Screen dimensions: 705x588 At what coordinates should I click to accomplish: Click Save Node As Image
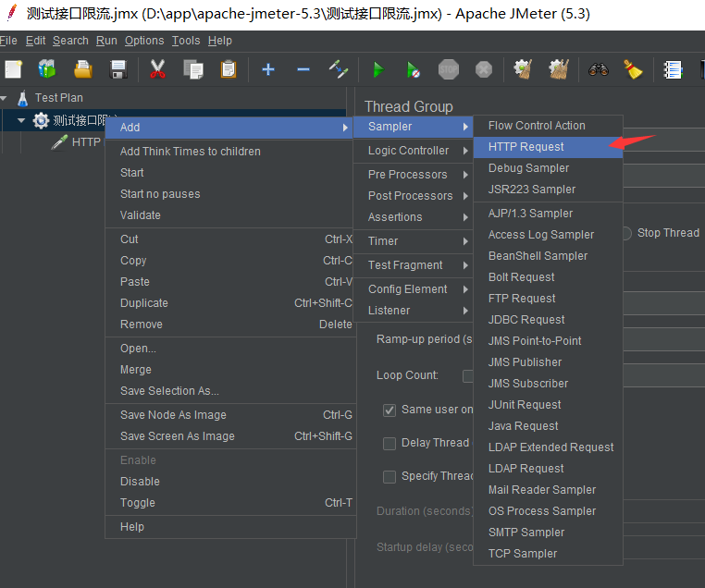[230, 415]
